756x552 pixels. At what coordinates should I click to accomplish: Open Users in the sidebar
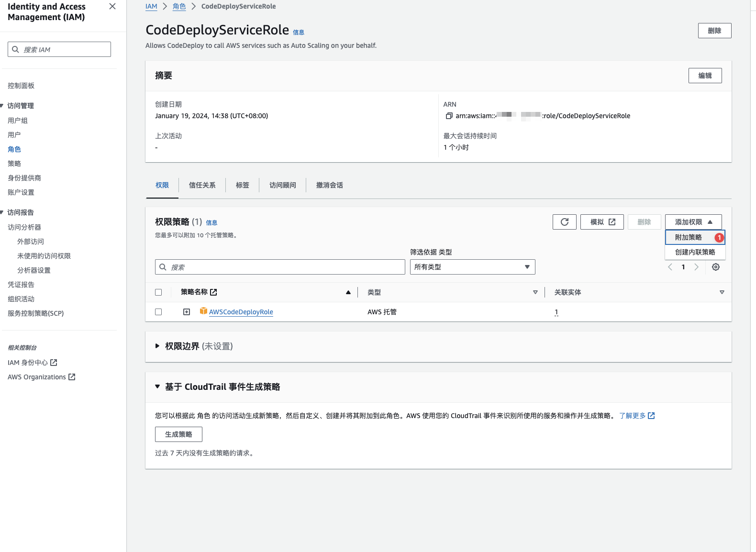pos(14,135)
